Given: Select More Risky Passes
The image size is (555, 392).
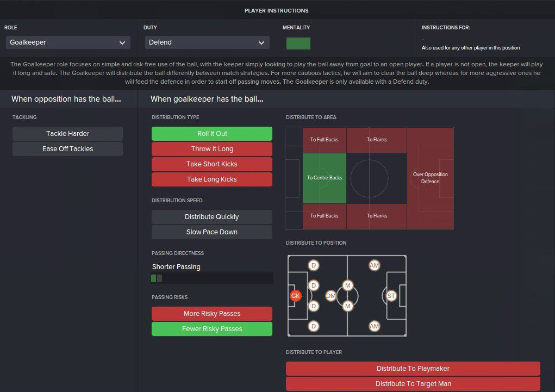Looking at the screenshot, I should [212, 313].
